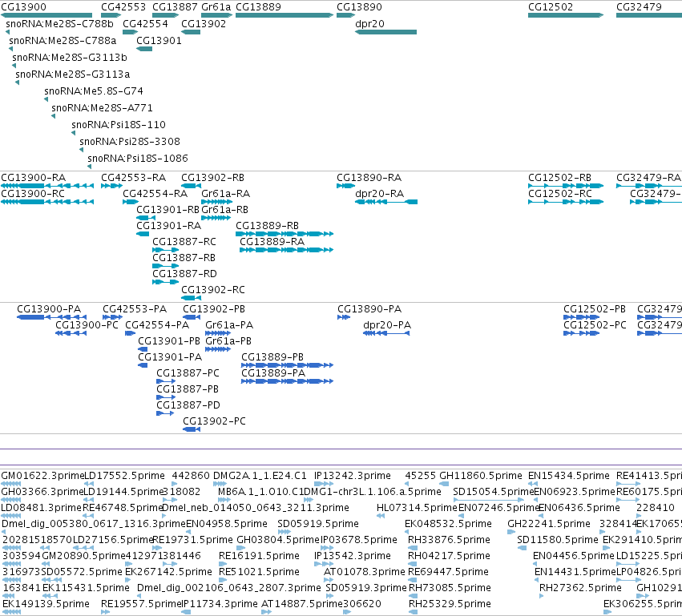Click the CG13900-PA protein label
The image size is (682, 616).
tap(49, 309)
